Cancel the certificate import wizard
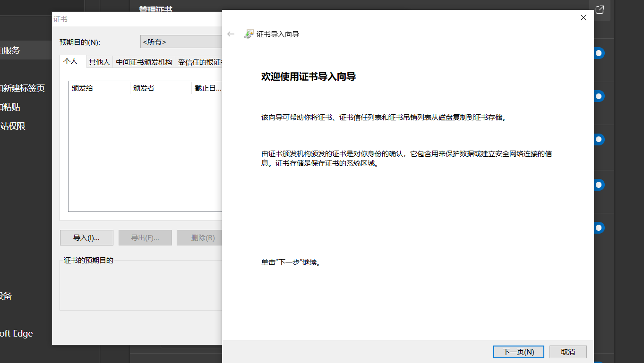 [567, 352]
